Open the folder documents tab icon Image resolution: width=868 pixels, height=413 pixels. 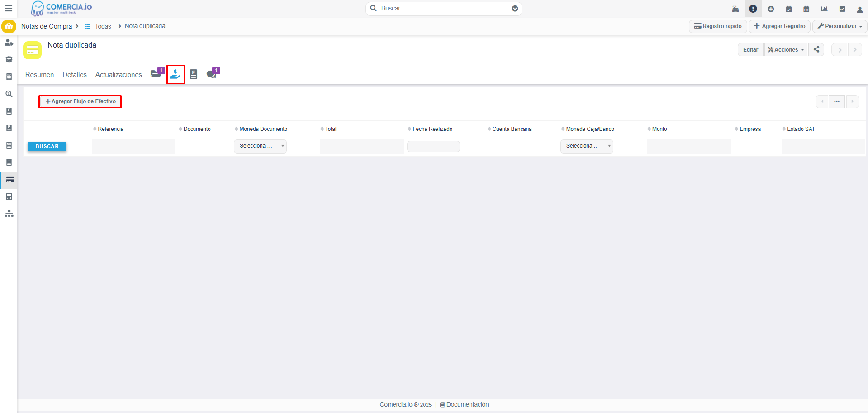pyautogui.click(x=157, y=73)
